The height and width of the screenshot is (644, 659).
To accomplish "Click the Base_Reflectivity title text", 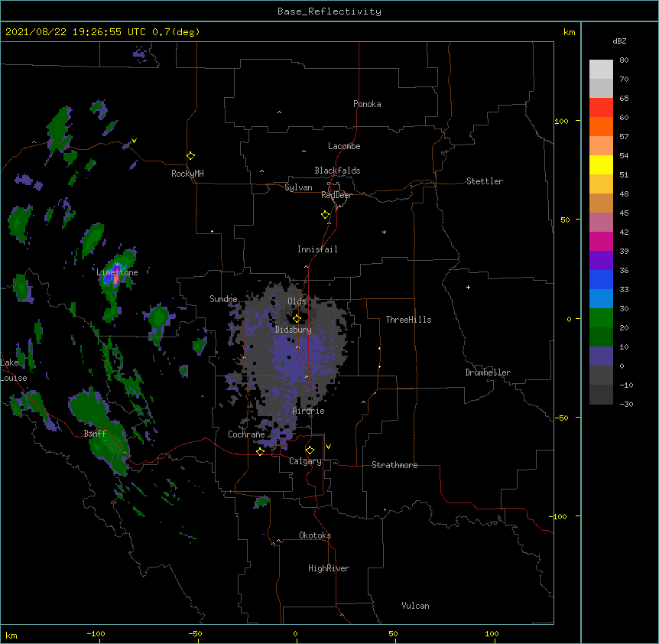I will pyautogui.click(x=329, y=11).
